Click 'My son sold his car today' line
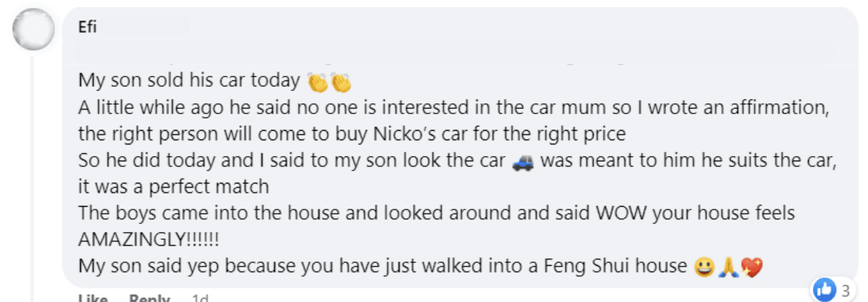This screenshot has width=868, height=302. [188, 82]
